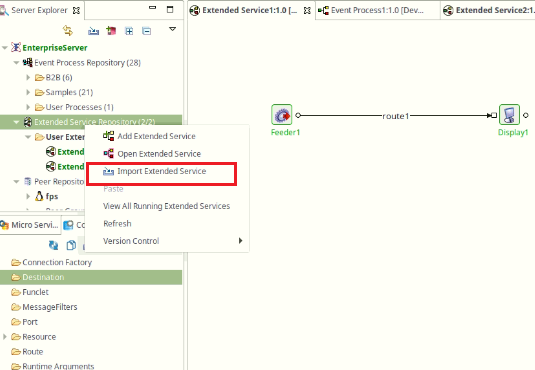Click the link with editor arrows icon
The image size is (535, 370).
click(x=68, y=31)
